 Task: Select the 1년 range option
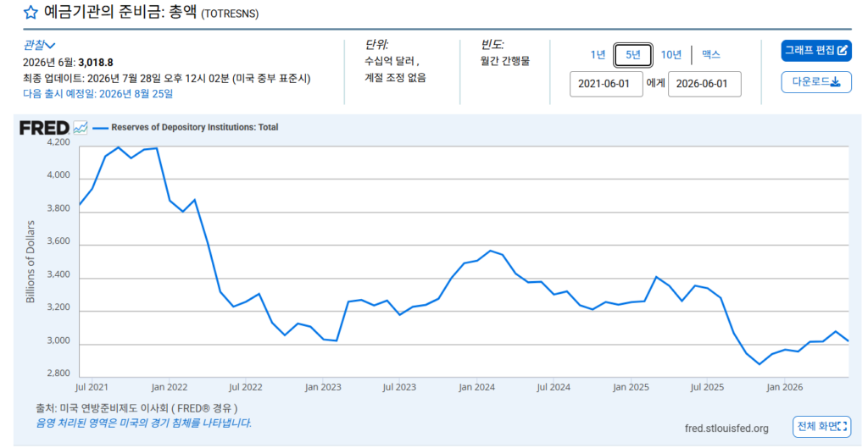click(x=598, y=55)
